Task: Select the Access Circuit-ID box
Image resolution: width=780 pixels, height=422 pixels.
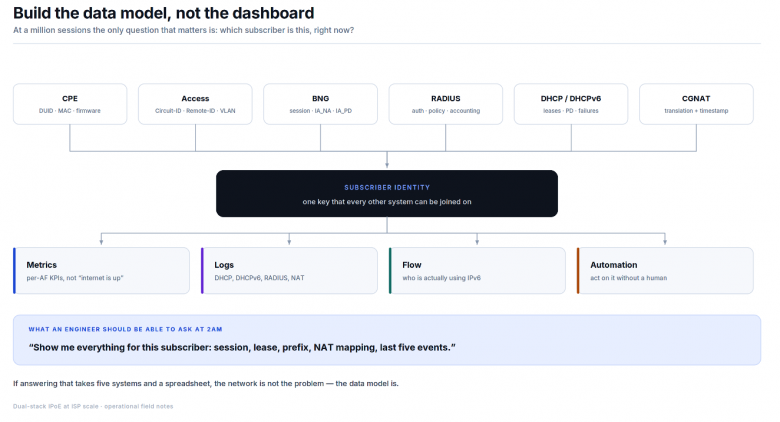Action: pyautogui.click(x=195, y=104)
